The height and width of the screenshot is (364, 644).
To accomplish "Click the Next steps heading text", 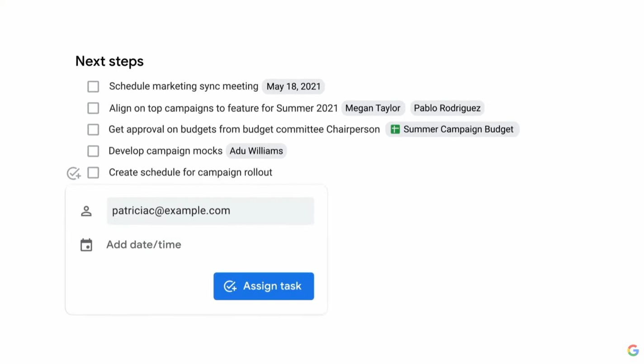I will (x=109, y=62).
